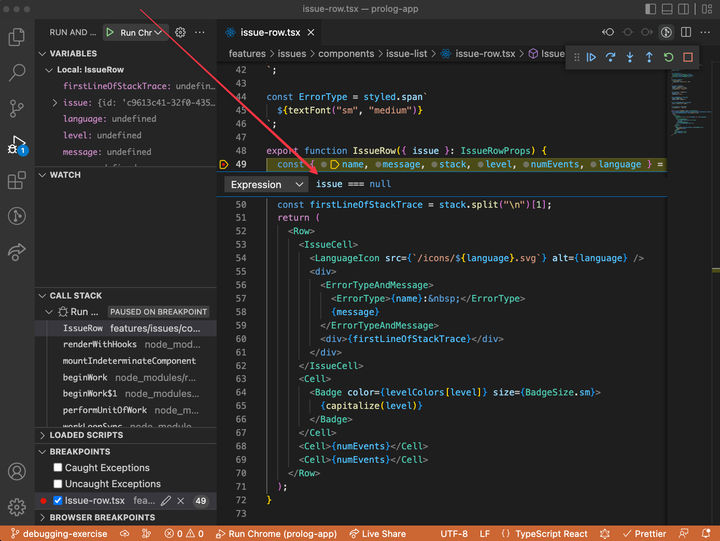Open the Expression breakpoint type dropdown
The image size is (720, 541).
(266, 184)
